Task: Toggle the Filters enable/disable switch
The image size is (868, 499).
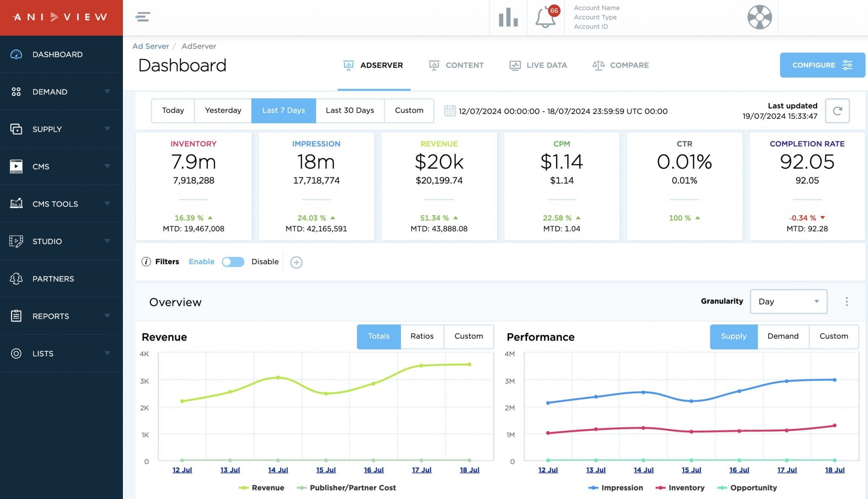Action: pyautogui.click(x=233, y=262)
